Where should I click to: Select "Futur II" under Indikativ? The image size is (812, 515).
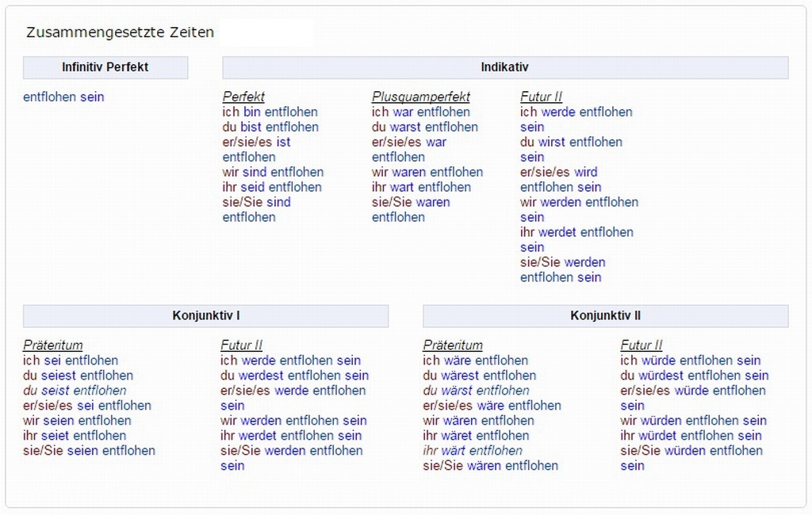541,97
